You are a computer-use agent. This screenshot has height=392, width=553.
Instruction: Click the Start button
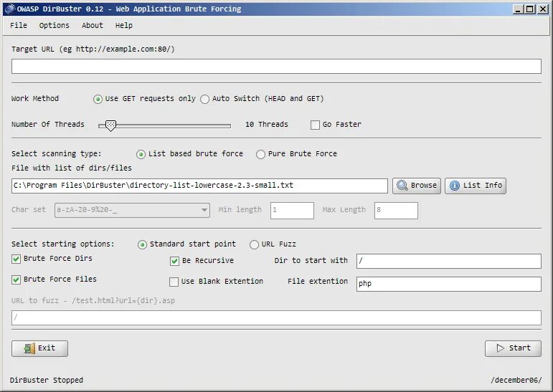513,348
